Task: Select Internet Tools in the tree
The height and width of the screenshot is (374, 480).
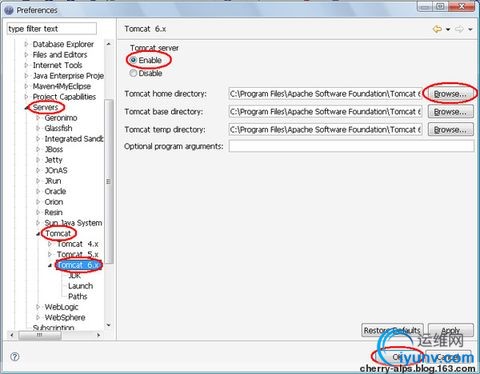Action: (x=57, y=65)
